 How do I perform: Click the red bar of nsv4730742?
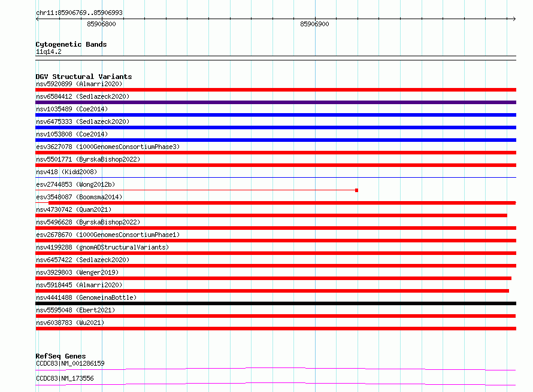pyautogui.click(x=271, y=215)
